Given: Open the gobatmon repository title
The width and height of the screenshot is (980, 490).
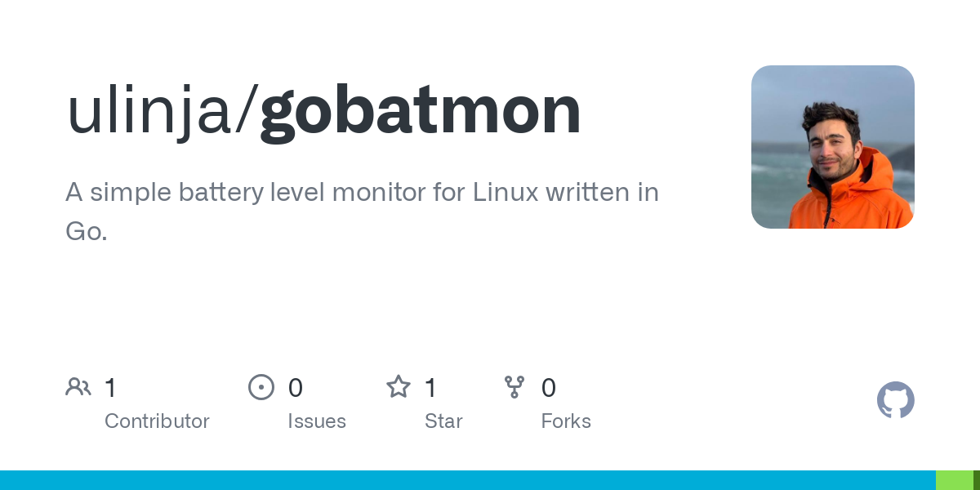Looking at the screenshot, I should point(419,109).
